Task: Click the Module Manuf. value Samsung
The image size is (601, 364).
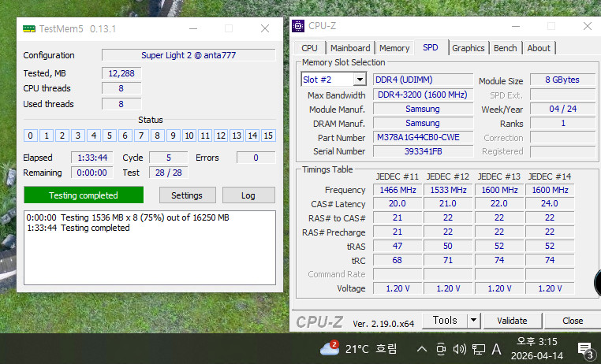Action: (424, 109)
